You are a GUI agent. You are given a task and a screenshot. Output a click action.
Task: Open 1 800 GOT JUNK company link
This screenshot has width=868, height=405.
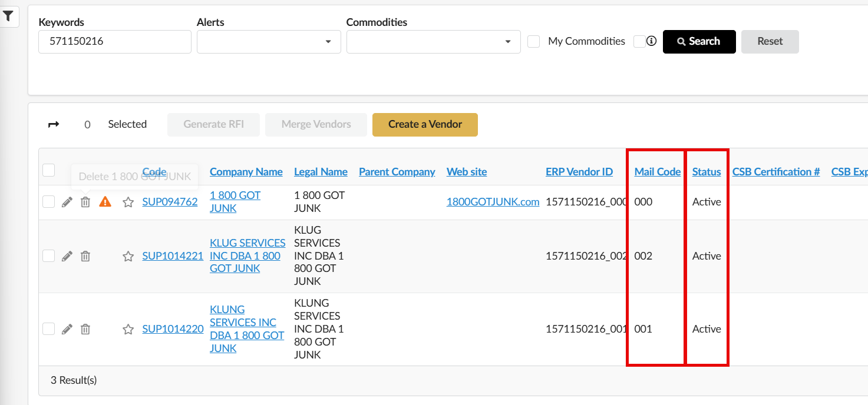[235, 202]
